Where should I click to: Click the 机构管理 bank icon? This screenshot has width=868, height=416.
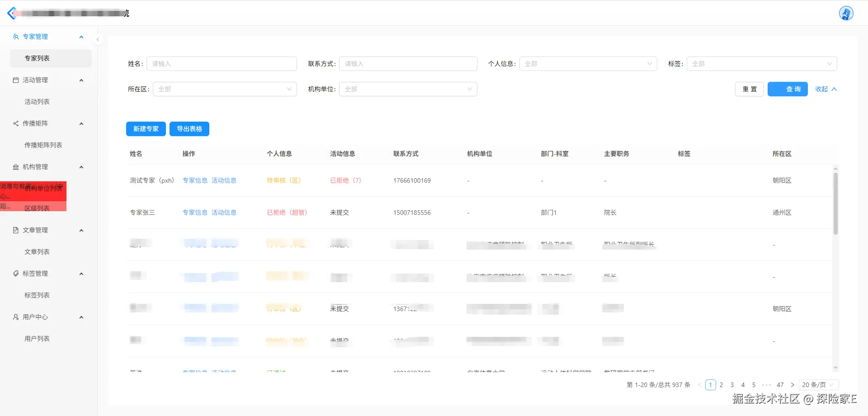coord(16,167)
